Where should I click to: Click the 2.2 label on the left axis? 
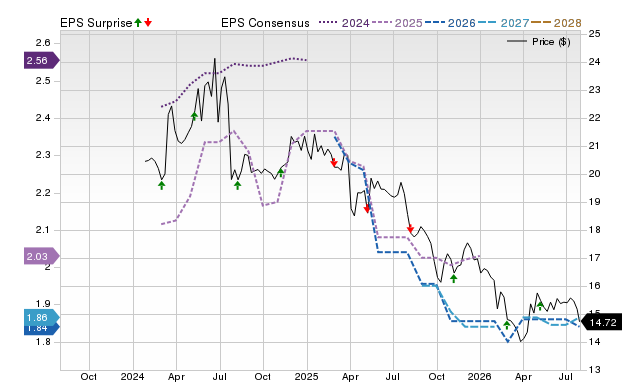[x=43, y=193]
